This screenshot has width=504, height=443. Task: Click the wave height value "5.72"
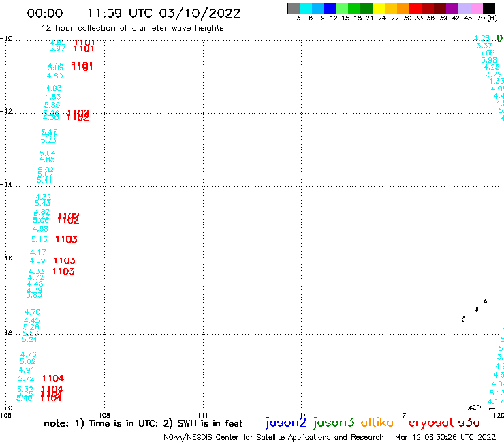pyautogui.click(x=26, y=379)
